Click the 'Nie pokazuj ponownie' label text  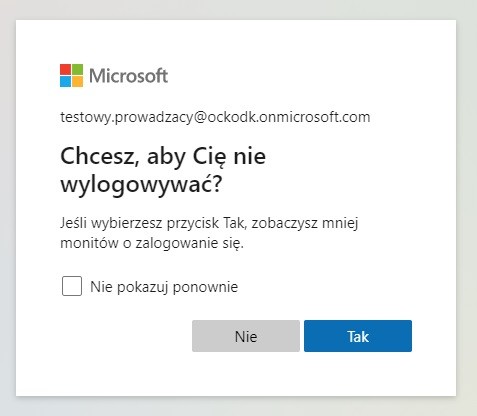[164, 287]
